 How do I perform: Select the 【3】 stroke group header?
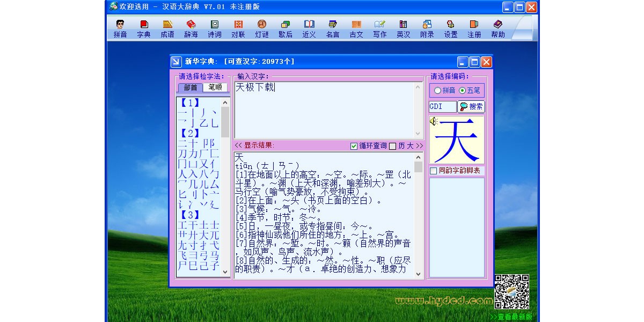(189, 215)
